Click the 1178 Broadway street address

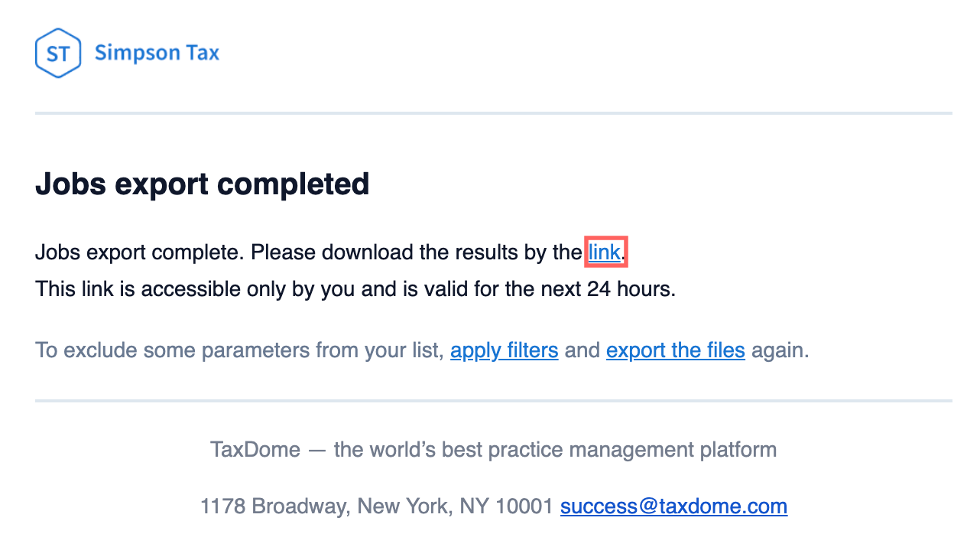click(274, 506)
